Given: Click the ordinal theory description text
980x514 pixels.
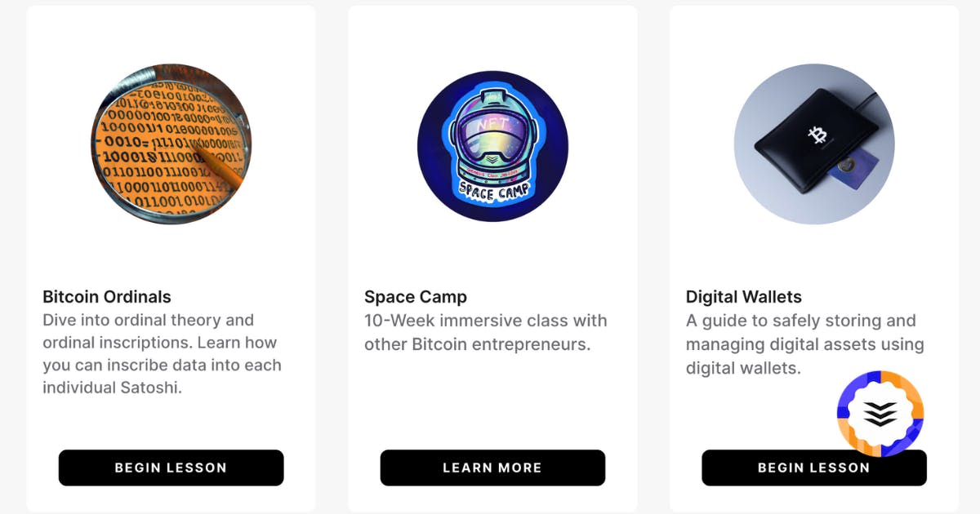Looking at the screenshot, I should (x=162, y=354).
